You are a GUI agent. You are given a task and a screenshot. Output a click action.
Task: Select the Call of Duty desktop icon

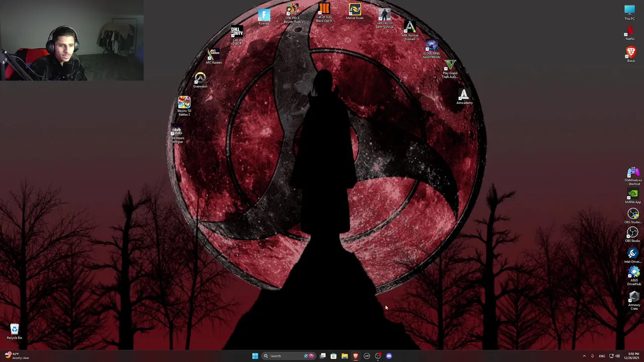[x=236, y=36]
